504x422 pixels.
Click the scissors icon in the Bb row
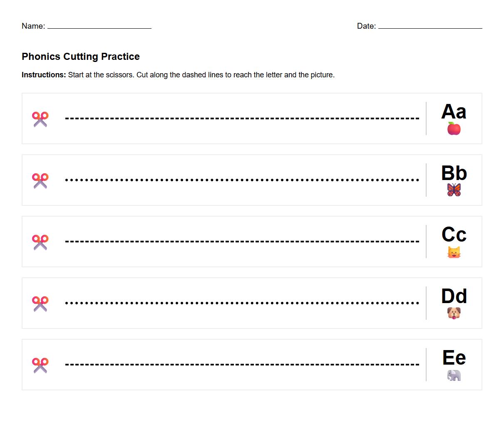pos(40,180)
